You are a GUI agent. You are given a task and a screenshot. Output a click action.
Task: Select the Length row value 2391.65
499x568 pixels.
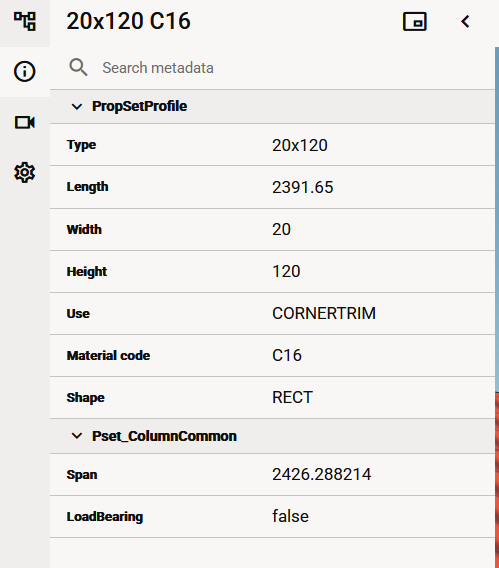[x=302, y=187]
